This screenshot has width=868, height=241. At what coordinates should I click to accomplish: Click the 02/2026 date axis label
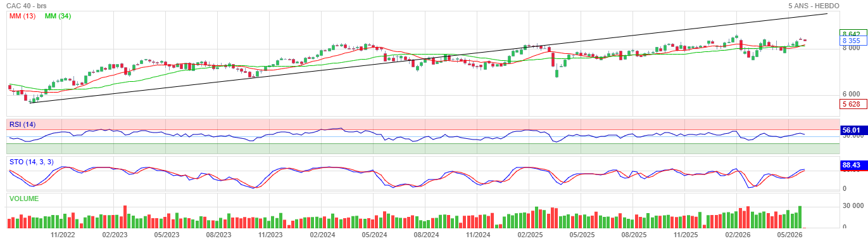(x=738, y=234)
